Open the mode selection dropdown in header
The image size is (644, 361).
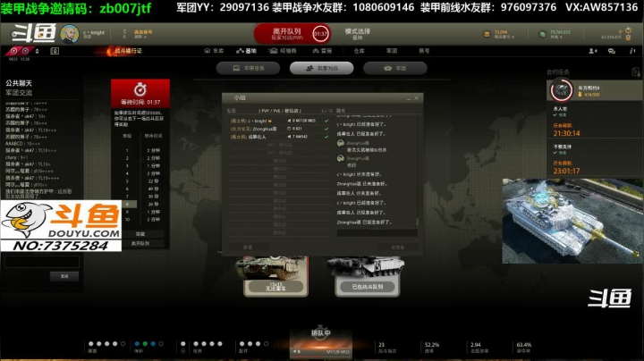pyautogui.click(x=358, y=34)
